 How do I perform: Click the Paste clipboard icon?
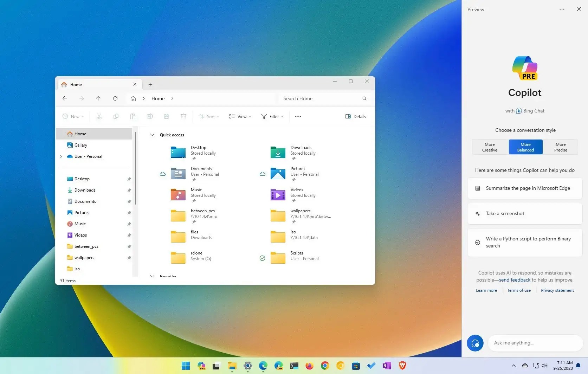[x=133, y=116]
